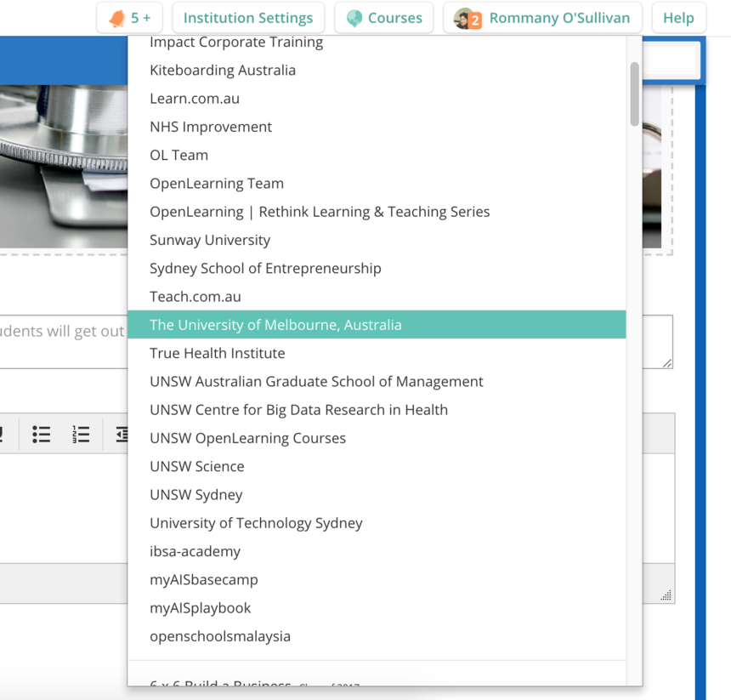Select Sunway University
Image resolution: width=731 pixels, height=700 pixels.
pos(377,240)
